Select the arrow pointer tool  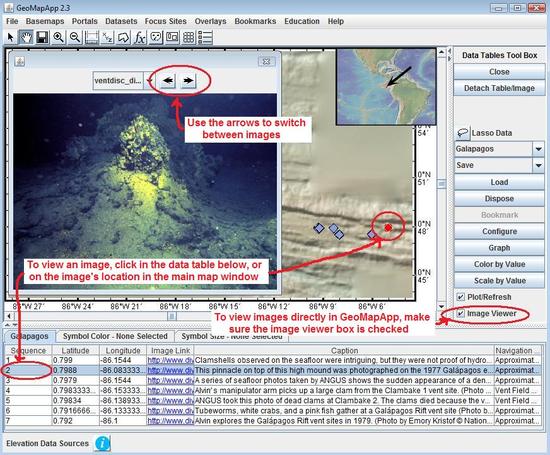(x=11, y=37)
